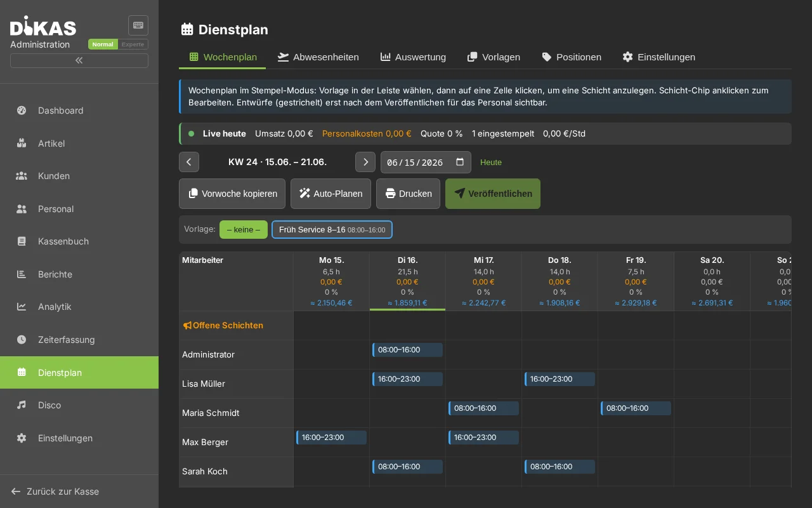812x508 pixels.
Task: Click the date input field
Action: [x=426, y=162]
